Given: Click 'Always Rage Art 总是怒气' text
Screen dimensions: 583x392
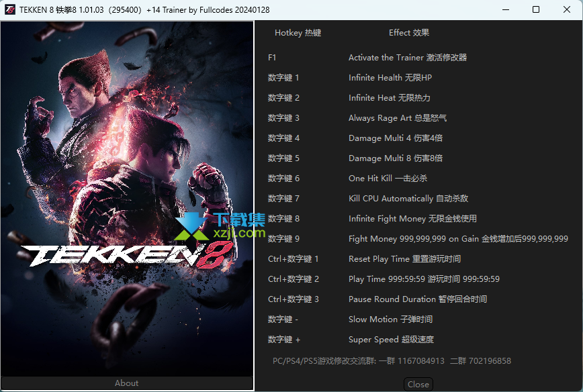Looking at the screenshot, I should [398, 117].
